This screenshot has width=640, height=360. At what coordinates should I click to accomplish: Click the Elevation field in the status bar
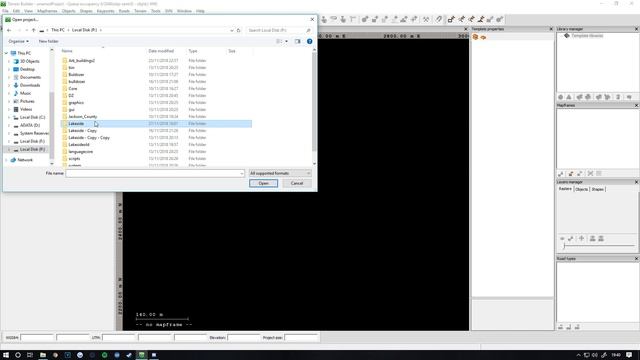coord(243,338)
